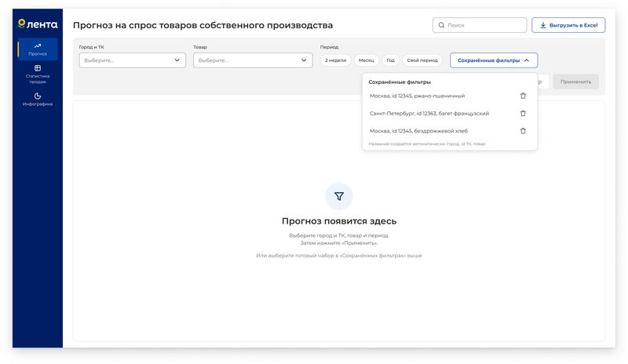Open the Город и ТК dropdown
The image size is (628, 364).
132,60
